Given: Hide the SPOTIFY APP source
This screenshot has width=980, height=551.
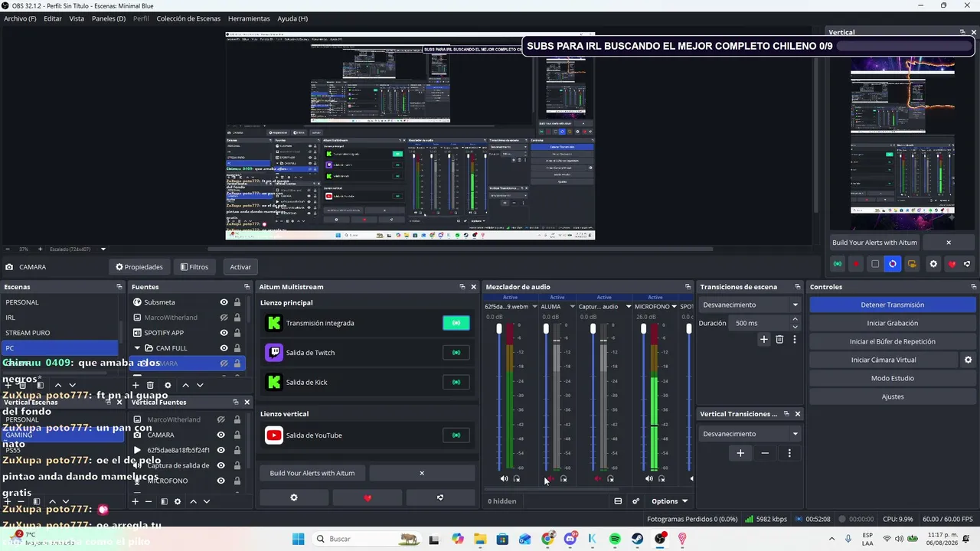Looking at the screenshot, I should coord(224,333).
